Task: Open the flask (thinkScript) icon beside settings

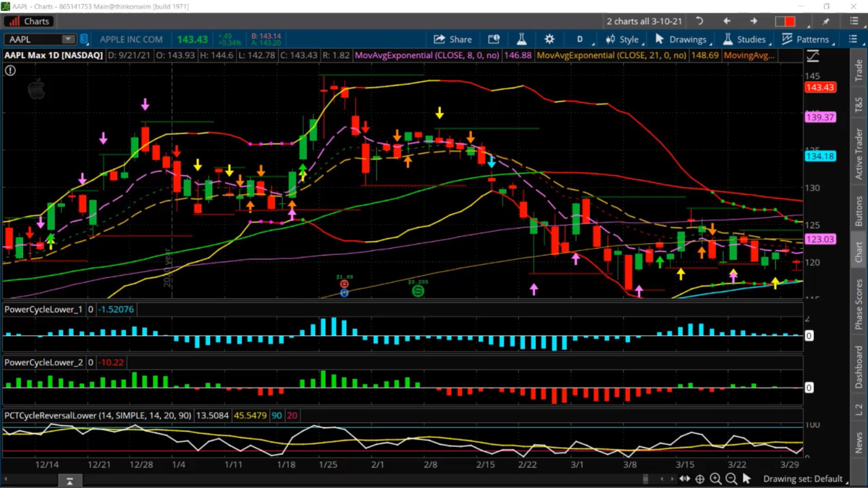Action: (x=522, y=39)
